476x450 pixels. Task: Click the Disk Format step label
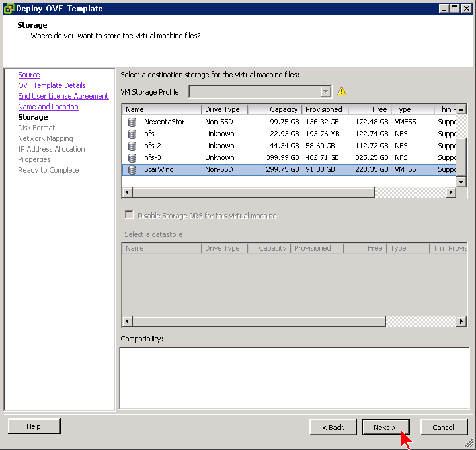coord(36,128)
